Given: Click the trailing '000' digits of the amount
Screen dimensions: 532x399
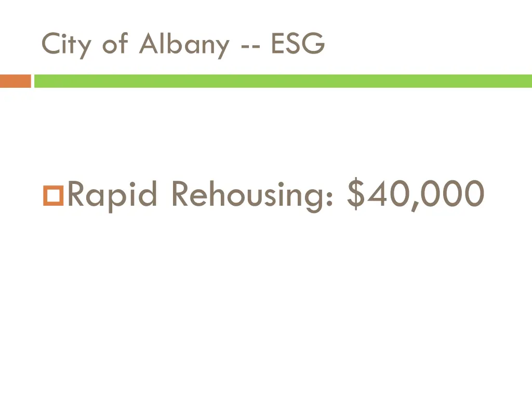Looking at the screenshot, I should coord(453,194).
